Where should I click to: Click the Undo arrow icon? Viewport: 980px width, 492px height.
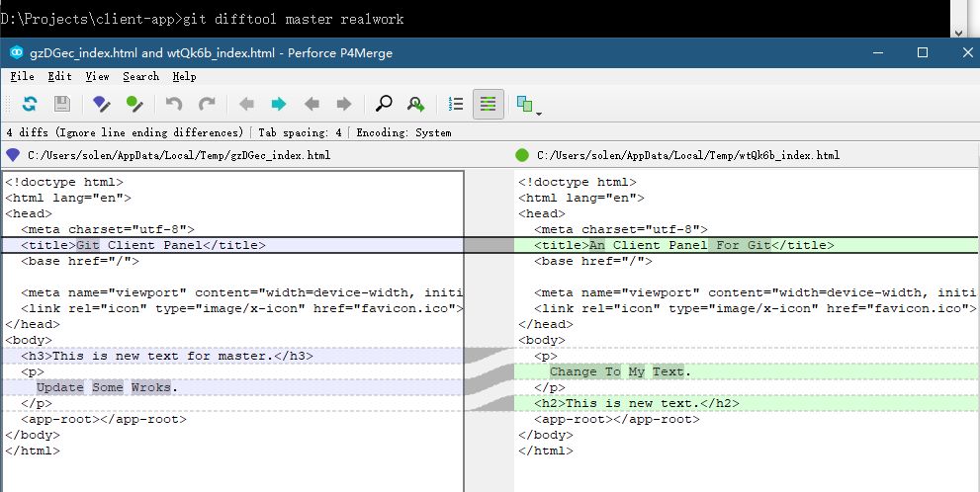(x=174, y=104)
